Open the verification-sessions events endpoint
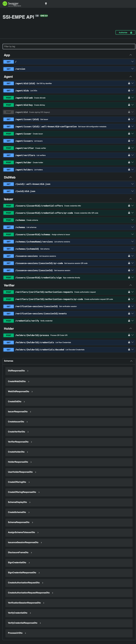 (69, 314)
